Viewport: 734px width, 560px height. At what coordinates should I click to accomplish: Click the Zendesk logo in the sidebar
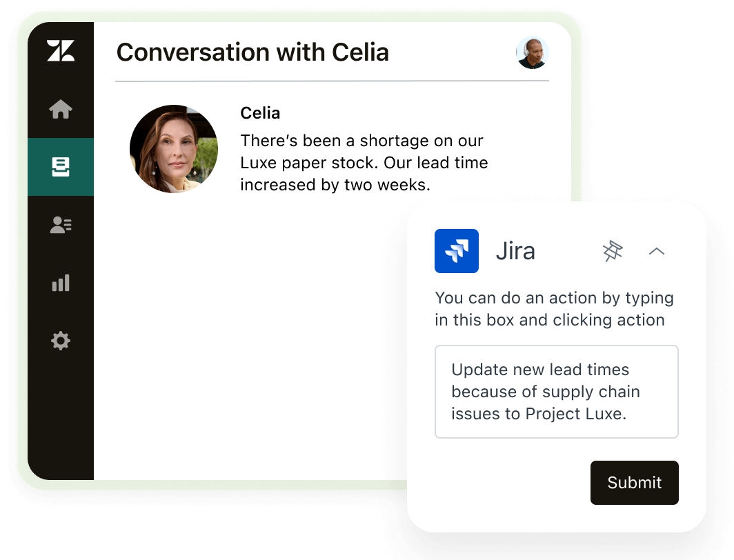[x=61, y=52]
